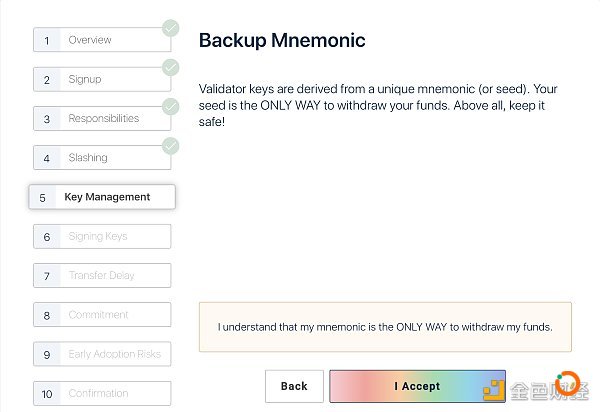The image size is (600, 412).
Task: Select step 4 Slashing
Action: coord(102,157)
